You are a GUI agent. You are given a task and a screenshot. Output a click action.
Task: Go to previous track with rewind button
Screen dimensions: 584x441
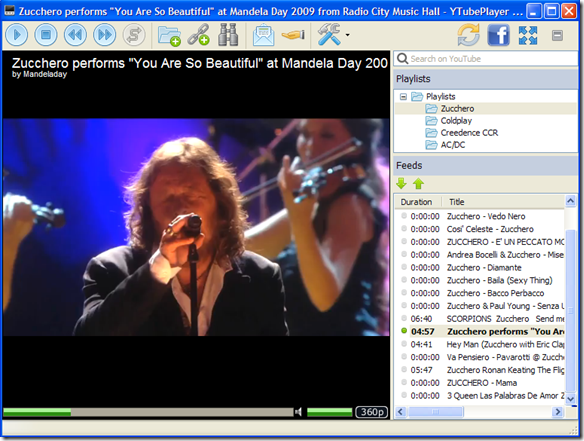[x=75, y=35]
